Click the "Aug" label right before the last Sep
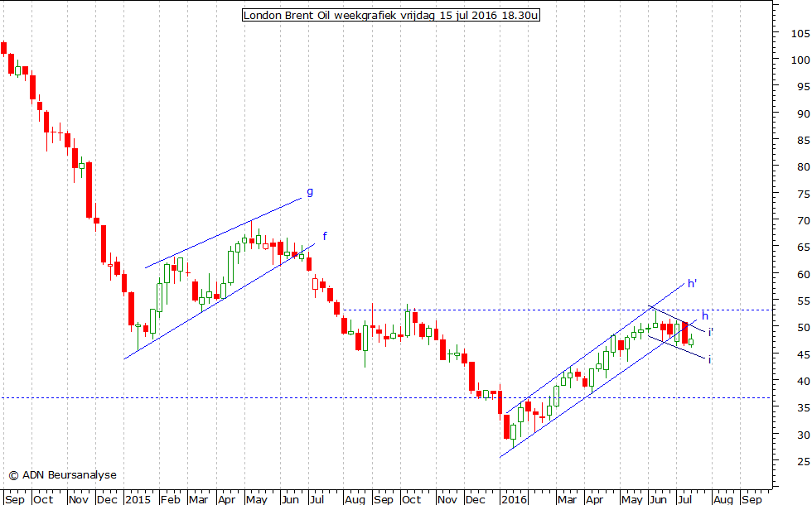812x505 pixels. [x=723, y=499]
